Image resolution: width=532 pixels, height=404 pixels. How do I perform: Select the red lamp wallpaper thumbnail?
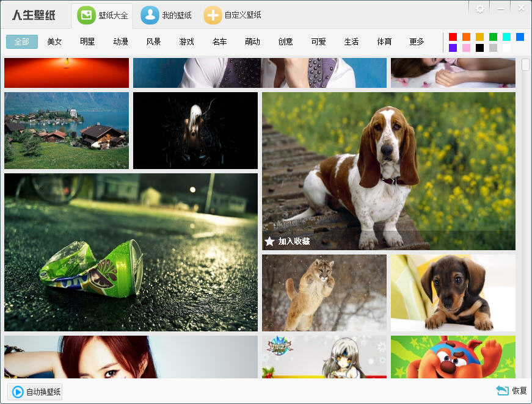click(x=67, y=73)
